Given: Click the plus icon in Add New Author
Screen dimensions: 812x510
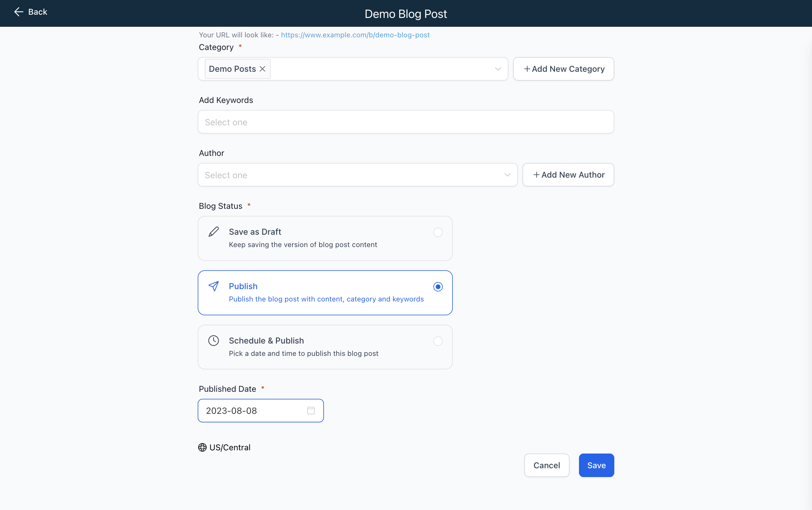Looking at the screenshot, I should [x=536, y=175].
